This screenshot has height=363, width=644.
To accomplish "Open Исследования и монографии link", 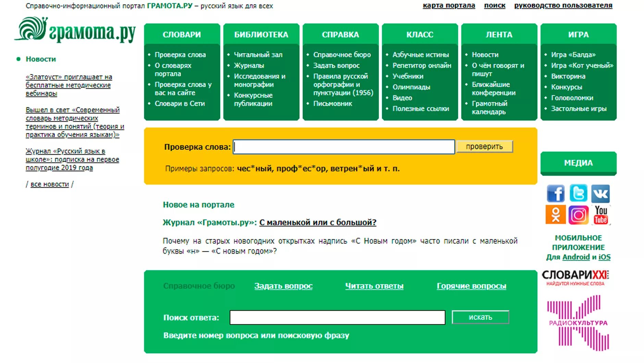I will click(260, 80).
